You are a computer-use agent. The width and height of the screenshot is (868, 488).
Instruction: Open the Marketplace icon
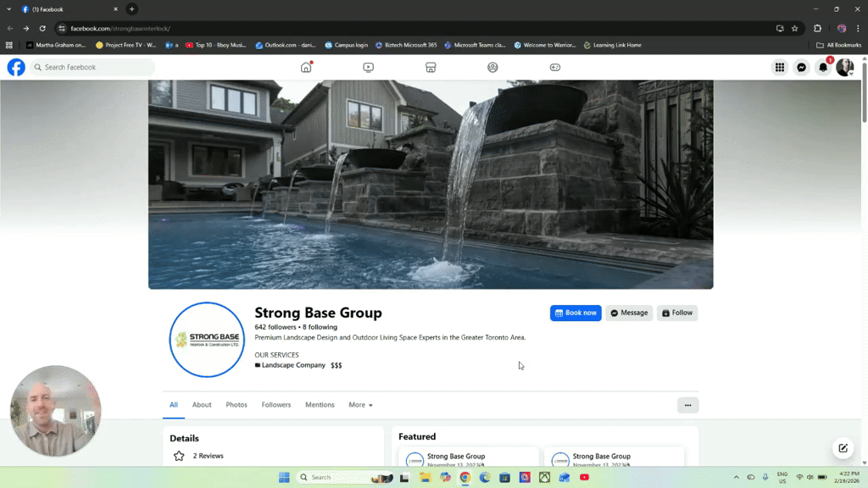pyautogui.click(x=431, y=67)
